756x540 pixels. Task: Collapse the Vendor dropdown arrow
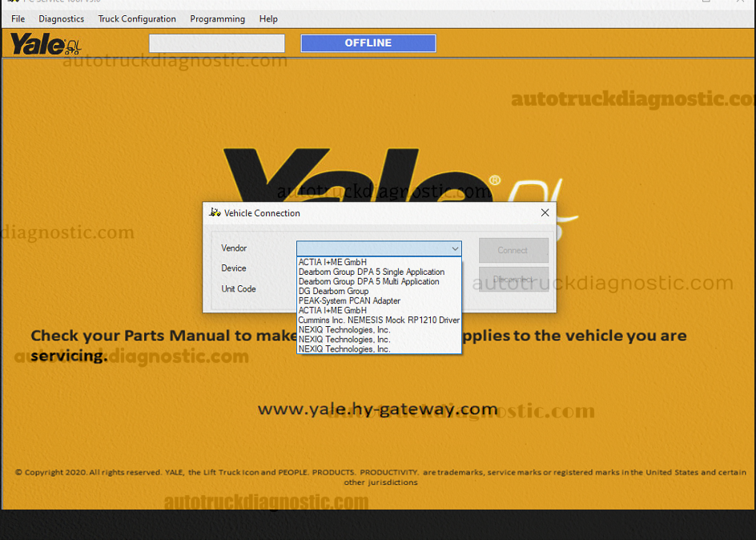(x=455, y=249)
